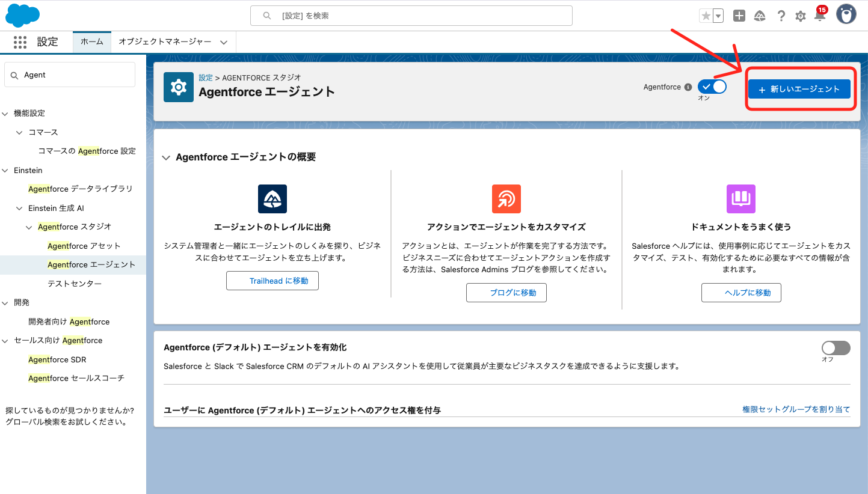Open コマースの Agentforce 設定
The height and width of the screenshot is (494, 868).
click(87, 151)
